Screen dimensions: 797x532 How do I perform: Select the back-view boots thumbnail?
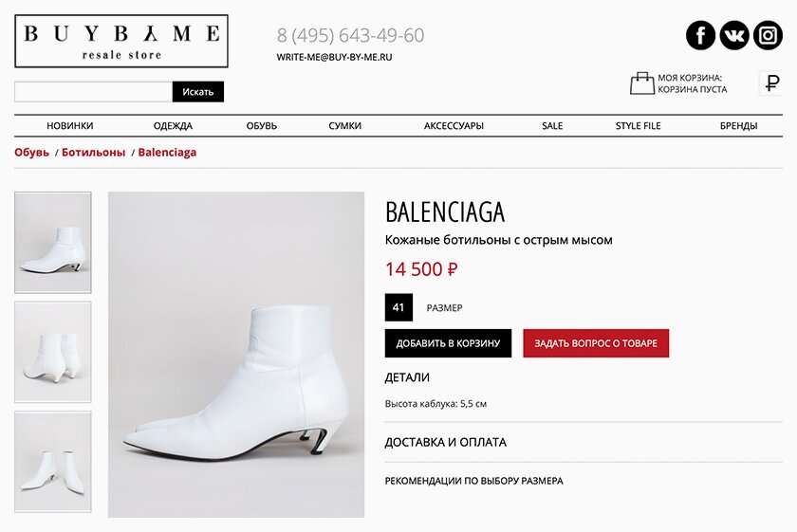(x=53, y=352)
